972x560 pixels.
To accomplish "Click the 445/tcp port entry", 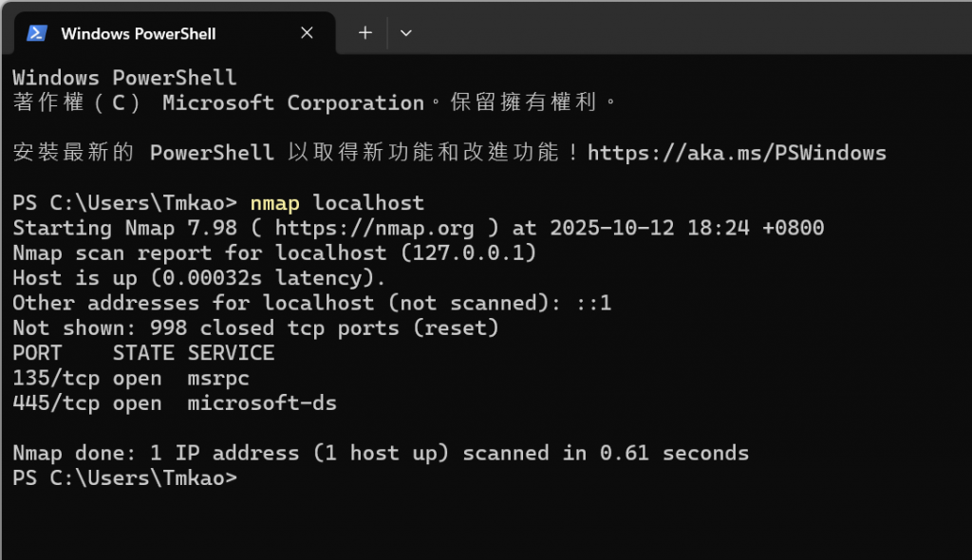I will tap(56, 403).
